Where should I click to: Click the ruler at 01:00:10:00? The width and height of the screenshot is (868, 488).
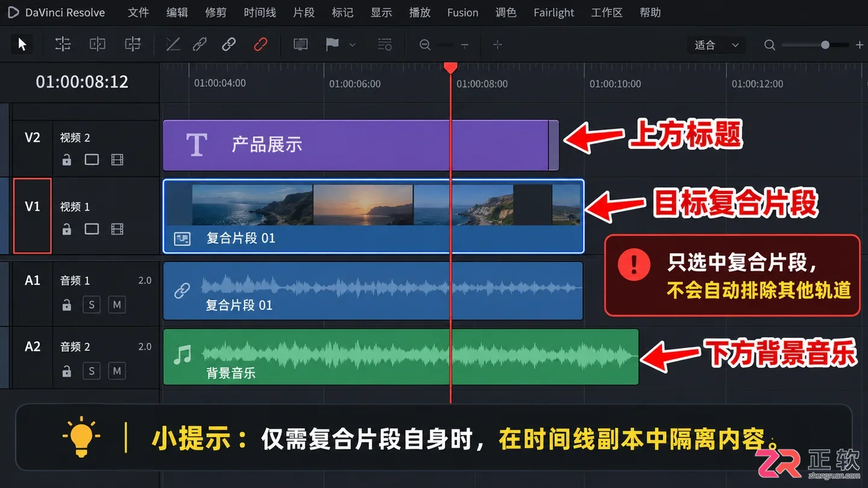point(615,84)
